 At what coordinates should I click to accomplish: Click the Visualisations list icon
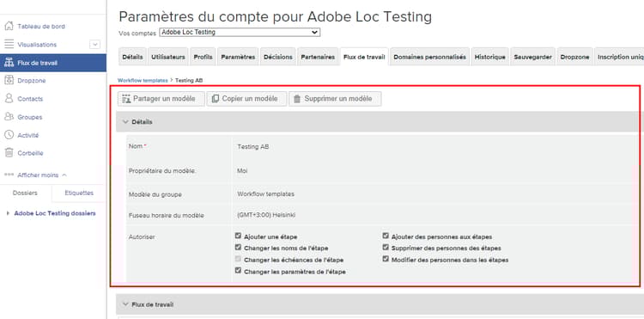pos(9,45)
